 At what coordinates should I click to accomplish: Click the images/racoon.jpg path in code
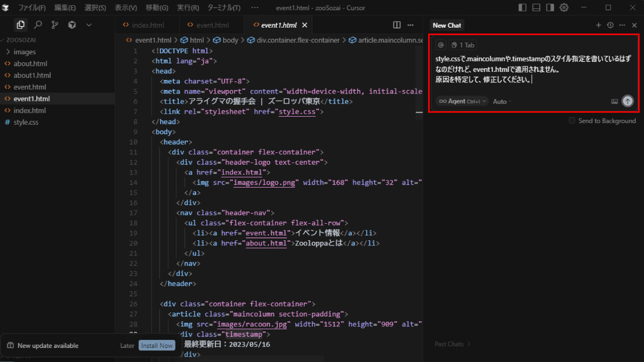pos(251,324)
